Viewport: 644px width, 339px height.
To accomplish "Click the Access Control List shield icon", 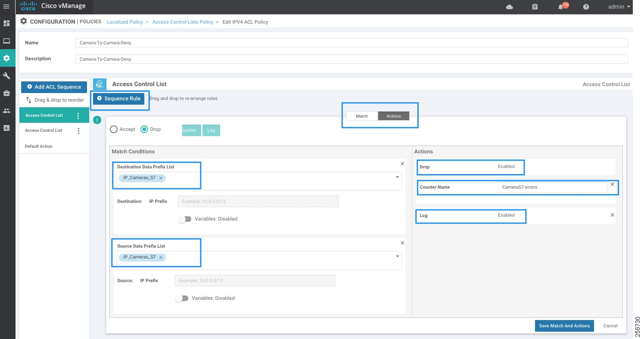I will click(100, 84).
